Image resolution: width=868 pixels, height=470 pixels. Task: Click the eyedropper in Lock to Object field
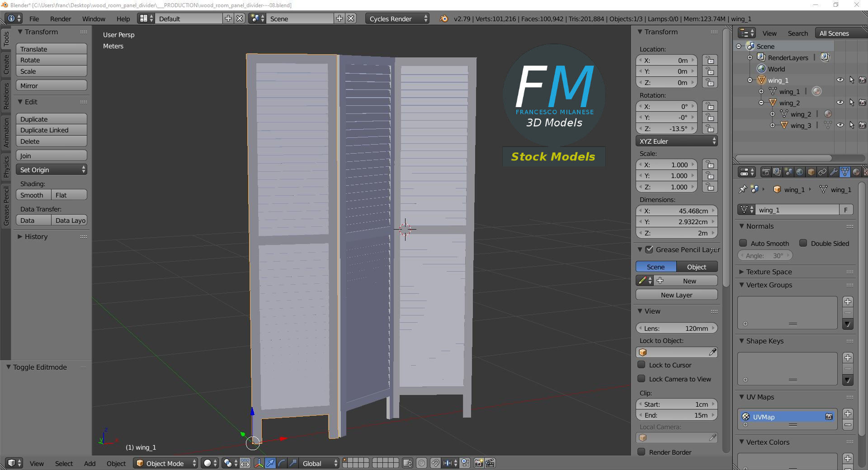[712, 352]
